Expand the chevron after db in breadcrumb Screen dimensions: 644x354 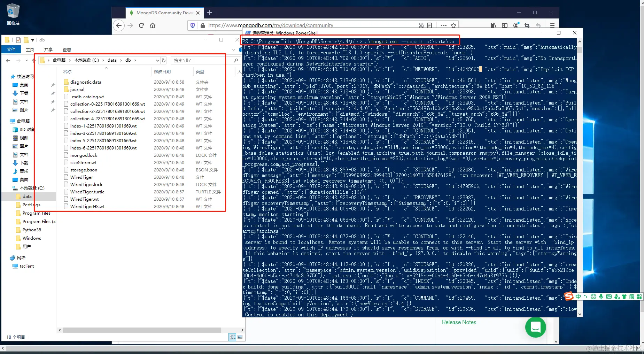[x=135, y=60]
